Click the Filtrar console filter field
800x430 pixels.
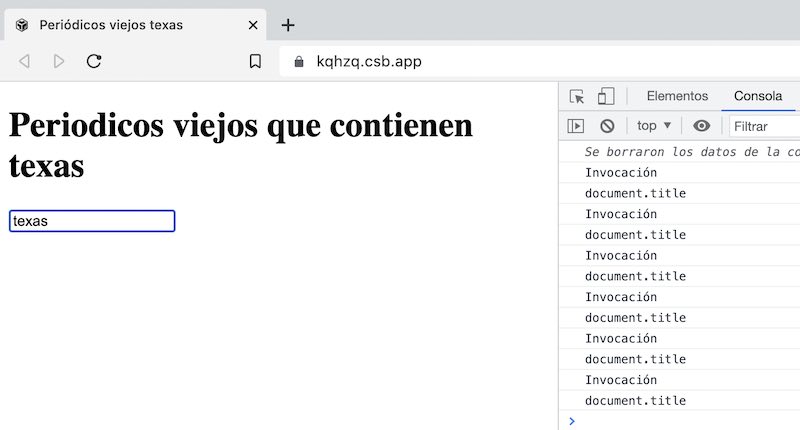(x=765, y=126)
